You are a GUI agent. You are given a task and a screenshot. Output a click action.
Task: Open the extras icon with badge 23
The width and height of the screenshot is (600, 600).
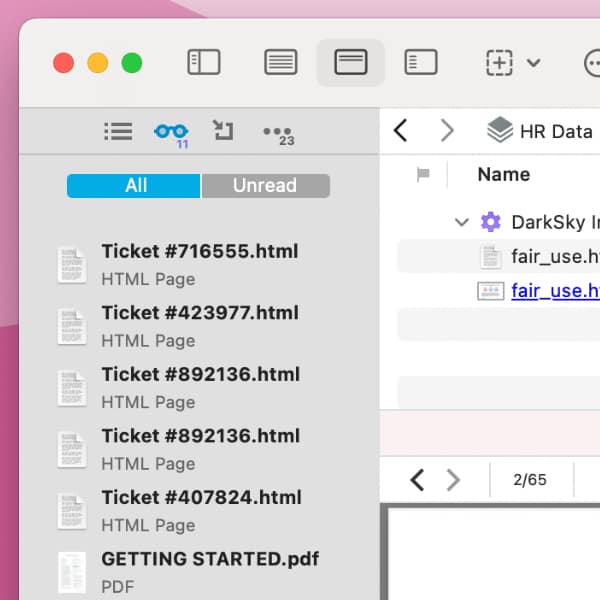(277, 132)
